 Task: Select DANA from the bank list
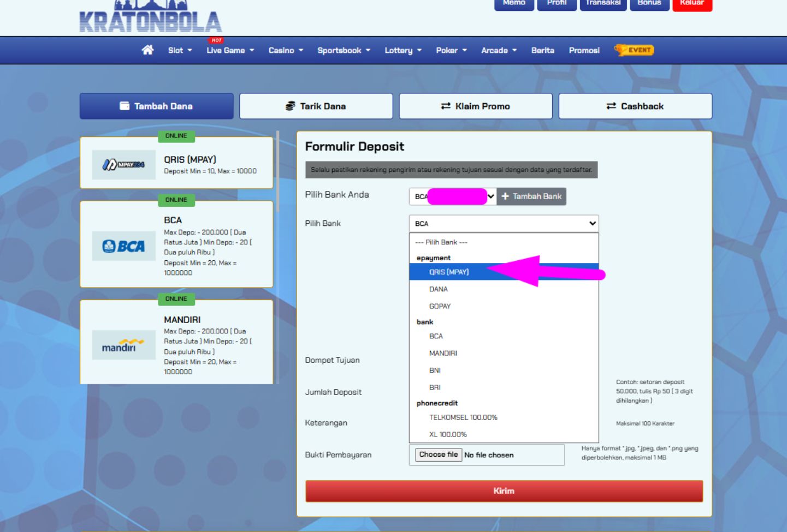504,289
